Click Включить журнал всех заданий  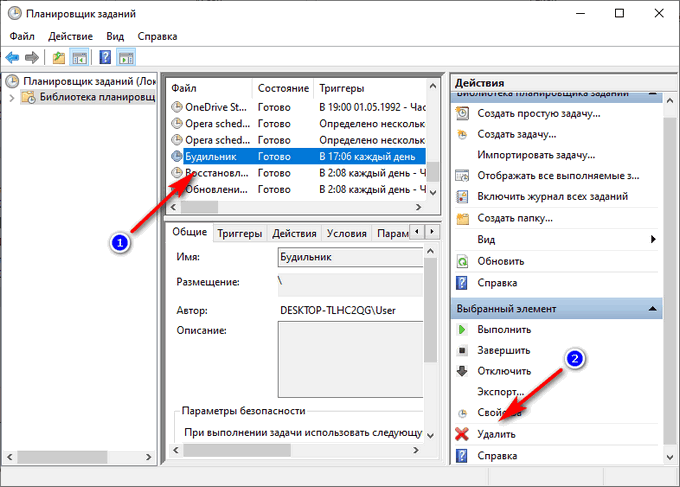[552, 197]
